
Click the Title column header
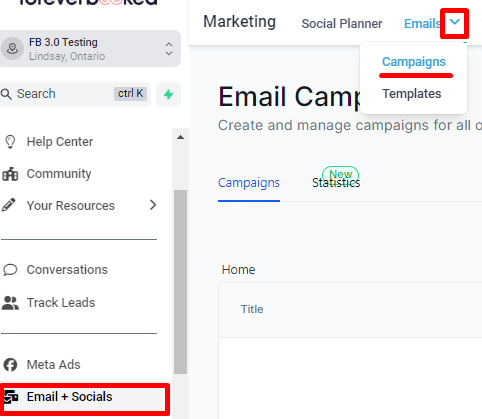[252, 309]
